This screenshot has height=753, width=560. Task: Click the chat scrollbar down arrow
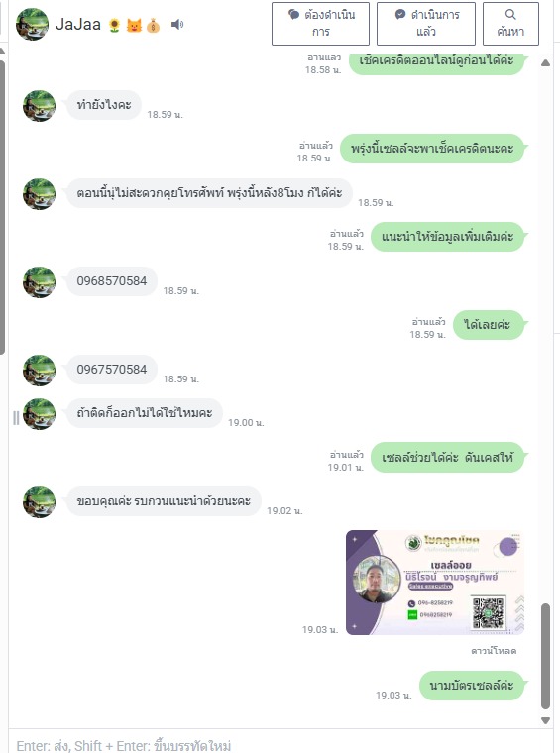(545, 720)
